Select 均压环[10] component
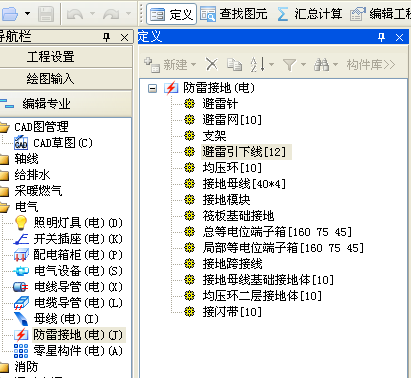This screenshot has width=411, height=378. (x=232, y=168)
